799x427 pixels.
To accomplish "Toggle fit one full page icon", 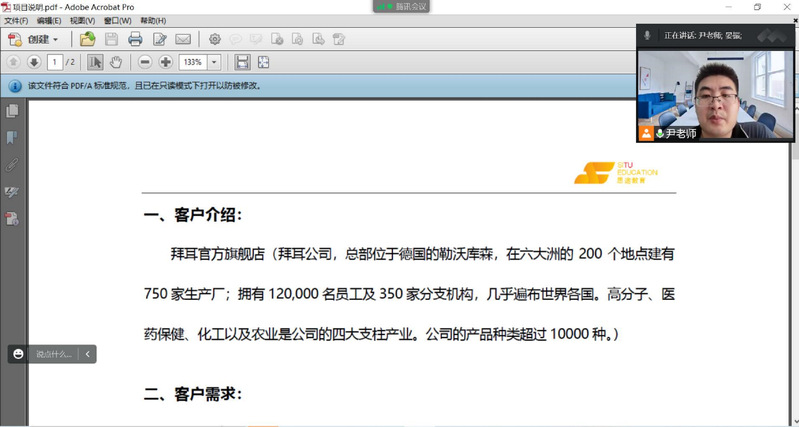I will (263, 62).
